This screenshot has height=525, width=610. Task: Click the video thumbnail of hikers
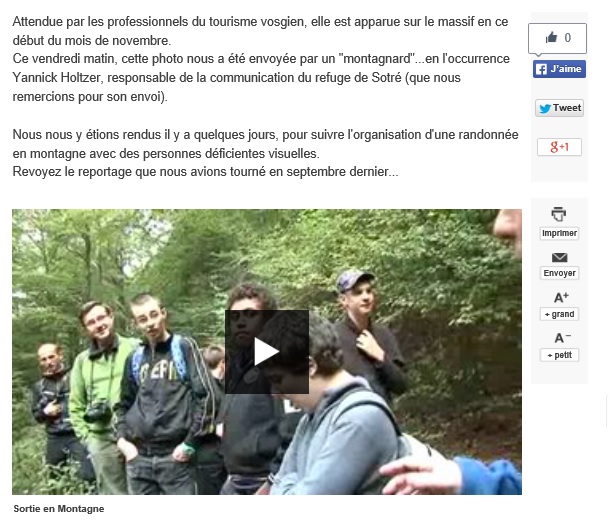[x=267, y=352]
